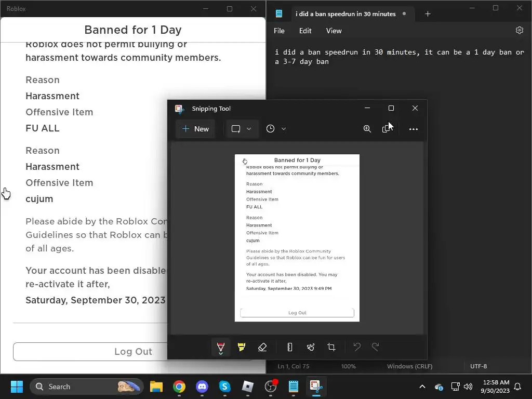Click the 100% zoom status in Notepad
Screen dimensions: 532x399
point(349,366)
